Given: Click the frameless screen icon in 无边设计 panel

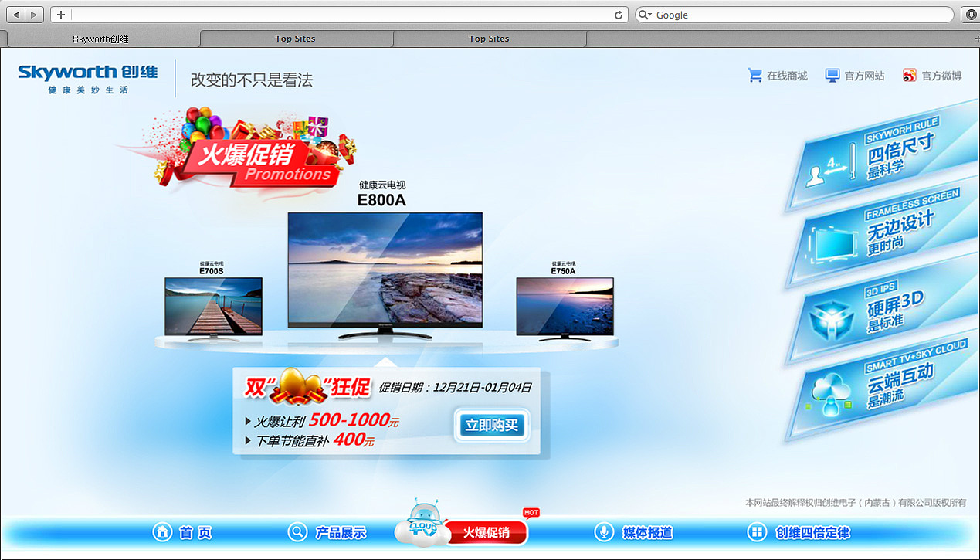Looking at the screenshot, I should click(832, 244).
